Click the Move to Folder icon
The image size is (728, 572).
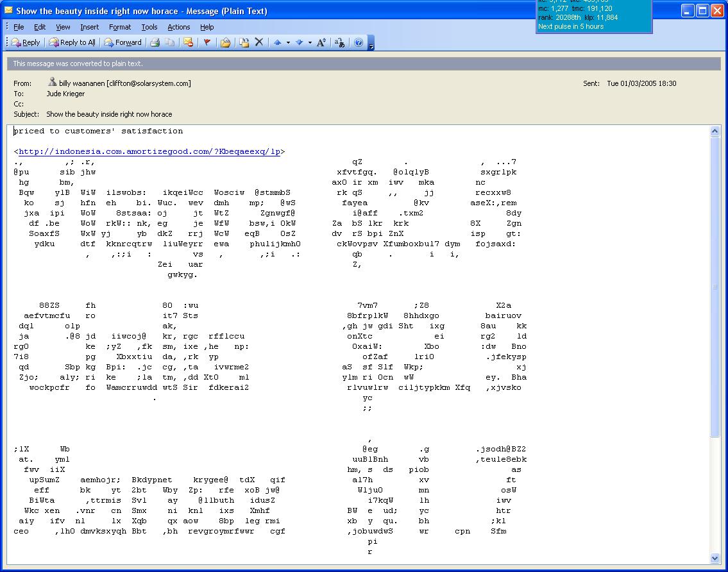point(244,42)
